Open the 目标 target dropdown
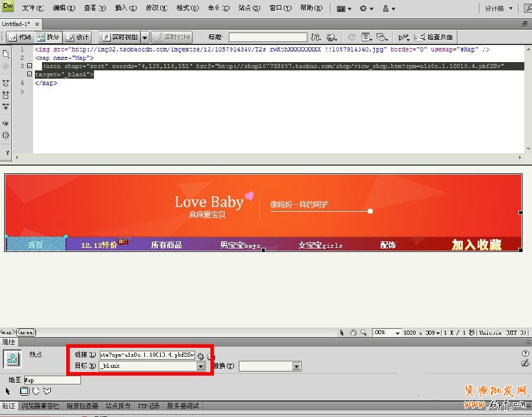Viewport: 532px width, 417px height. 201,366
